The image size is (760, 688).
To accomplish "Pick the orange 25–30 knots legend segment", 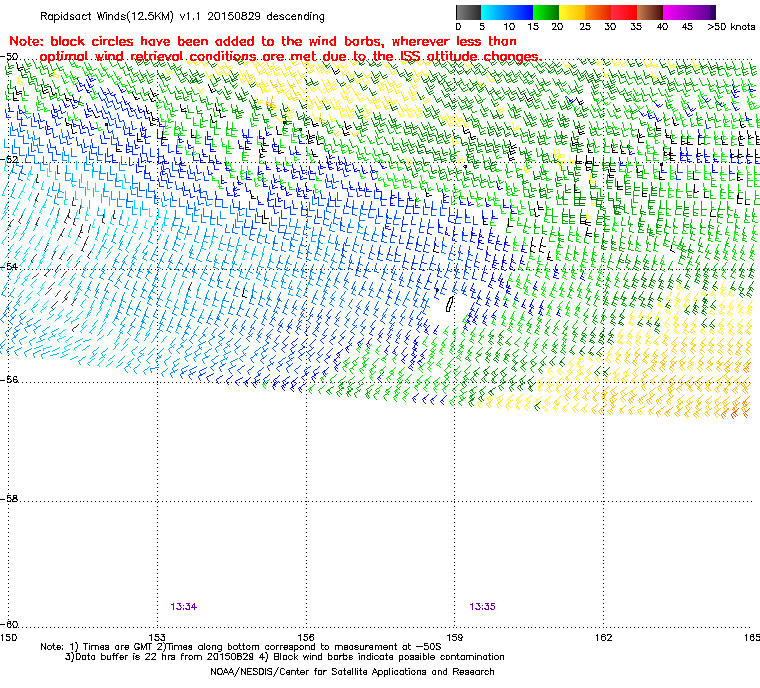I will click(598, 12).
